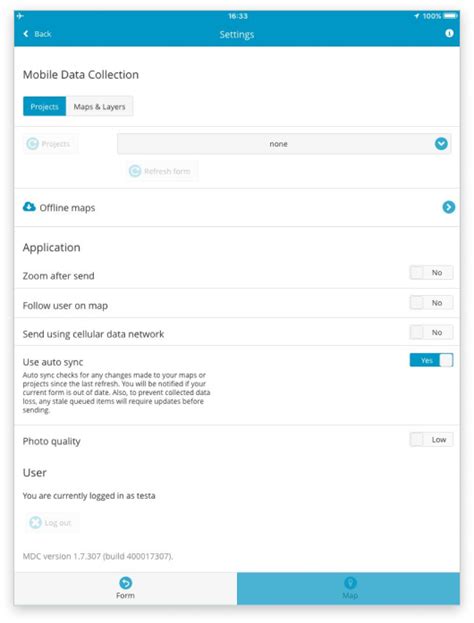Switch Photo quality slider from Low
This screenshot has width=474, height=623.
pyautogui.click(x=431, y=440)
